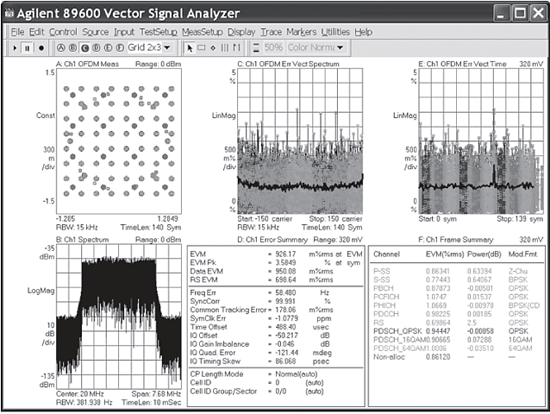Click the 'C: Ch1 OFDM Err Vect Spectrum' title

tap(288, 64)
